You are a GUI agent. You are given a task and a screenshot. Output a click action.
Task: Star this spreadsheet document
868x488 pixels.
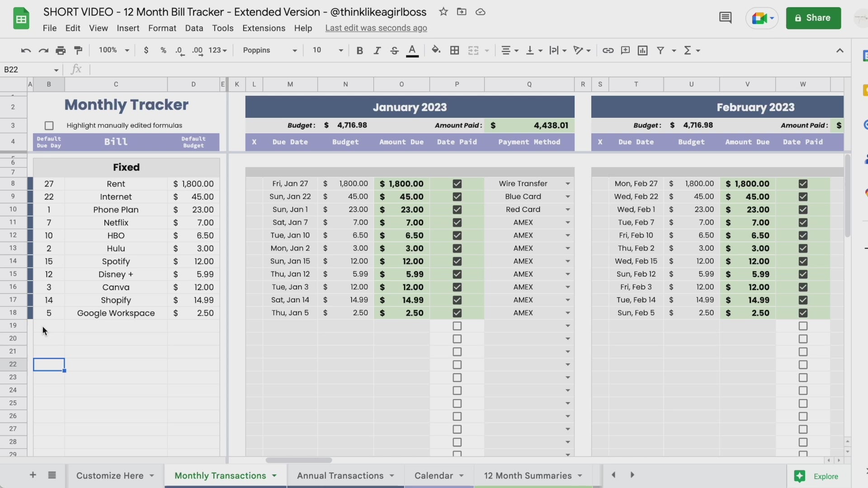pos(443,12)
